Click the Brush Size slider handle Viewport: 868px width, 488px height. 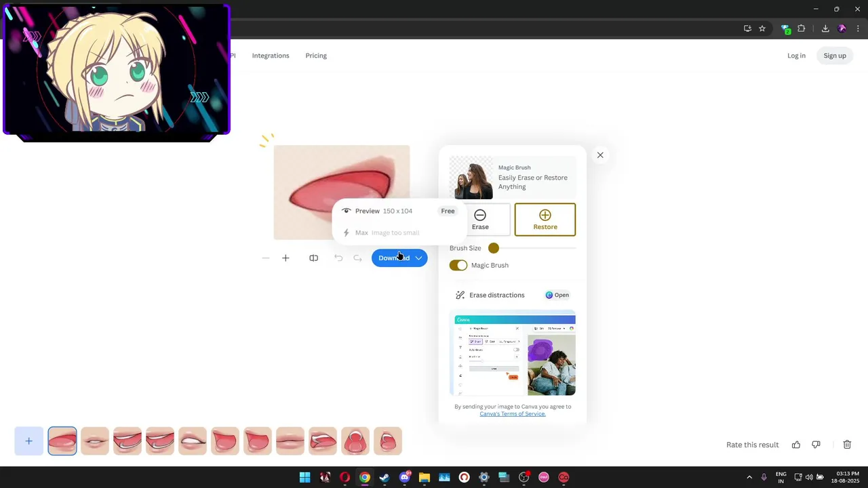pyautogui.click(x=494, y=248)
